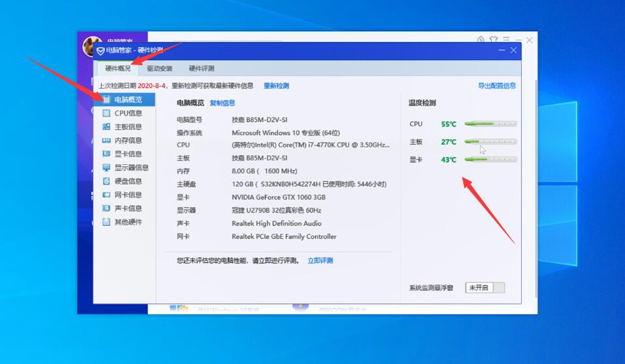
Task: Open 主板信息 via its motherboard icon
Action: [106, 127]
